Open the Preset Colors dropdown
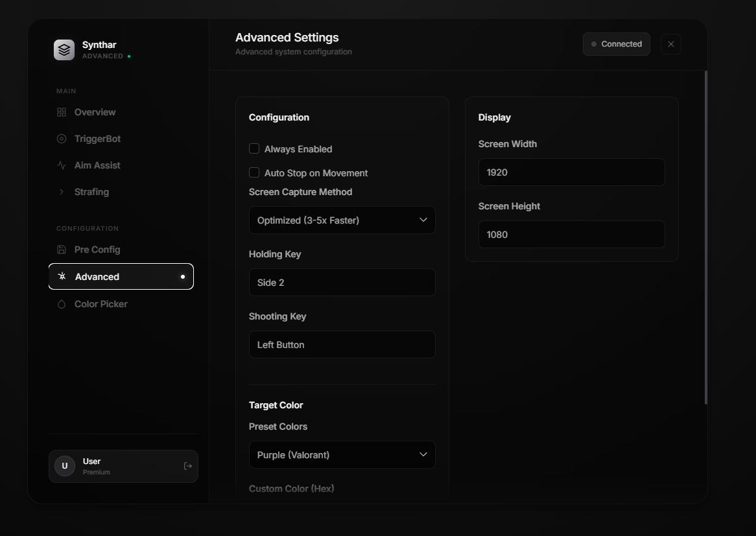This screenshot has width=756, height=536. (x=342, y=454)
